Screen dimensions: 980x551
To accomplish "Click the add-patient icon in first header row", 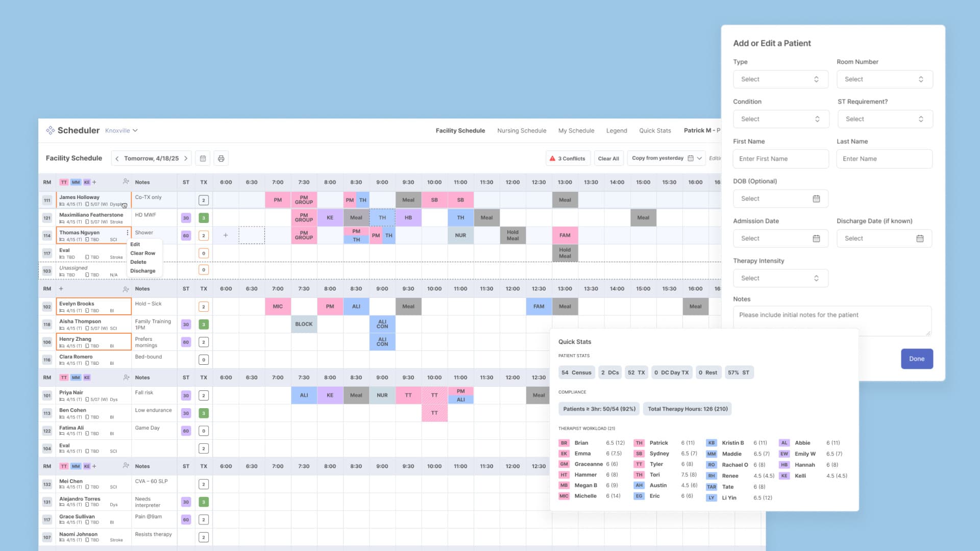I will coord(126,182).
